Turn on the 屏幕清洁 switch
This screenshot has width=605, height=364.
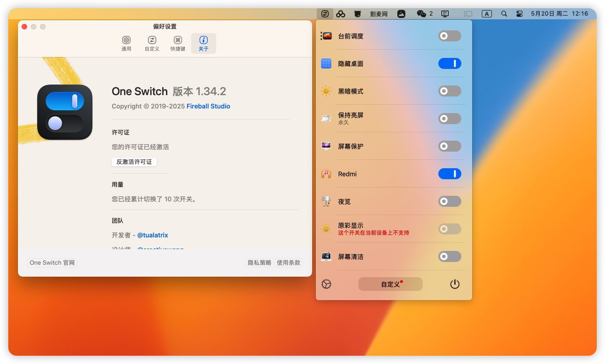450,256
